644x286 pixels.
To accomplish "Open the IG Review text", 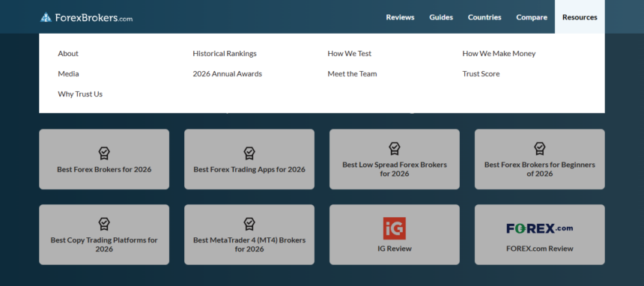I will coord(395,249).
